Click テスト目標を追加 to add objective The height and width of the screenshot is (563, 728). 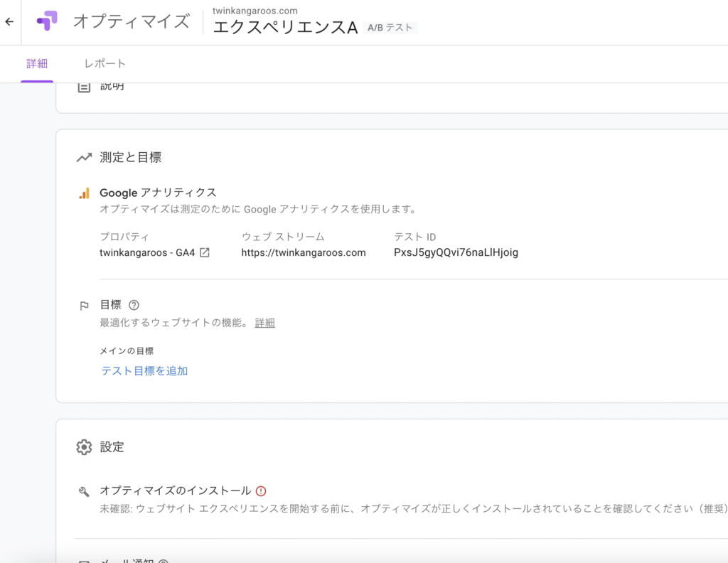[x=144, y=371]
